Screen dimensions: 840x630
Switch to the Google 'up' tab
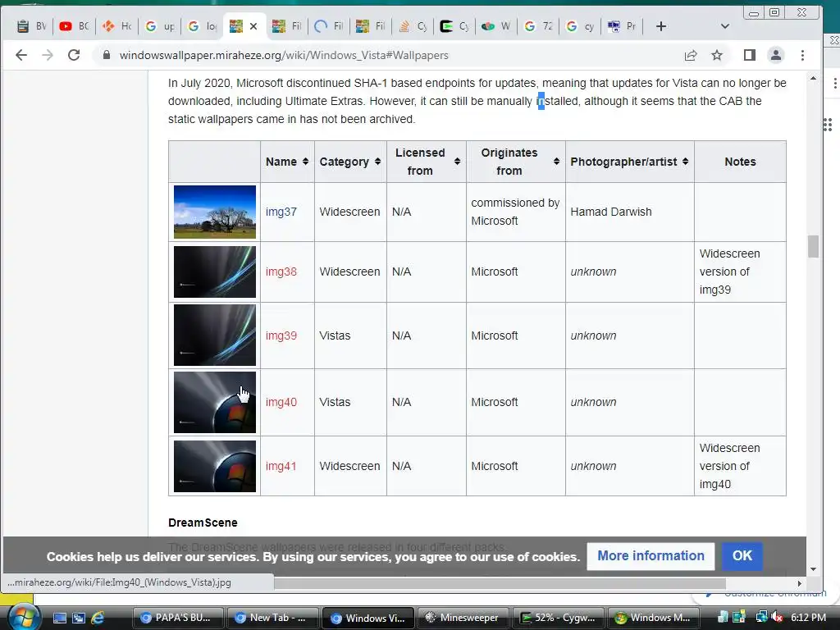160,26
